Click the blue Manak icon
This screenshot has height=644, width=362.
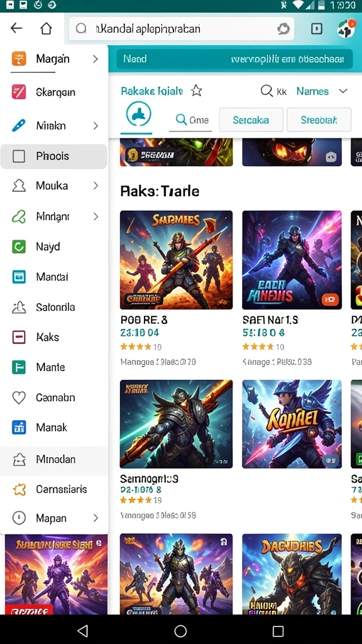click(x=19, y=428)
